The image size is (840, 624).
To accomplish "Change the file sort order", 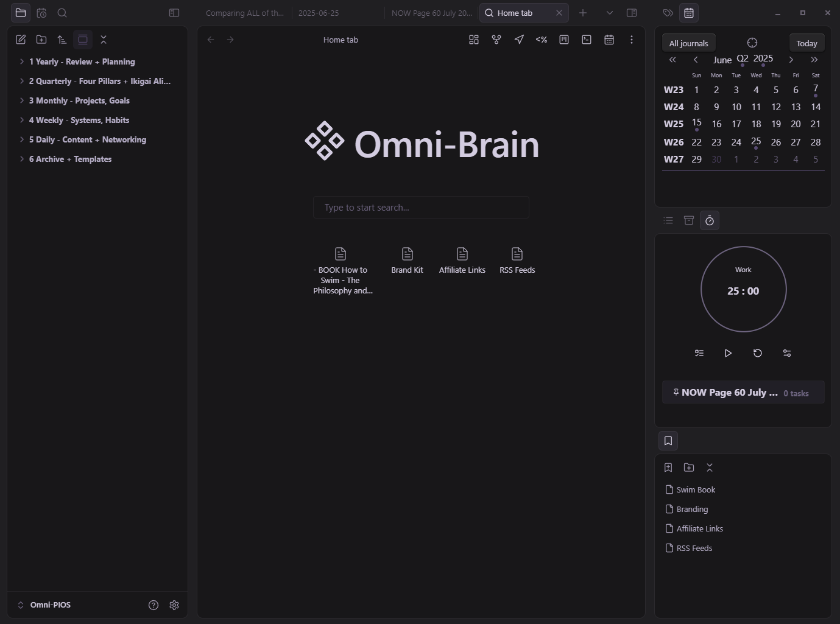I will pos(62,40).
